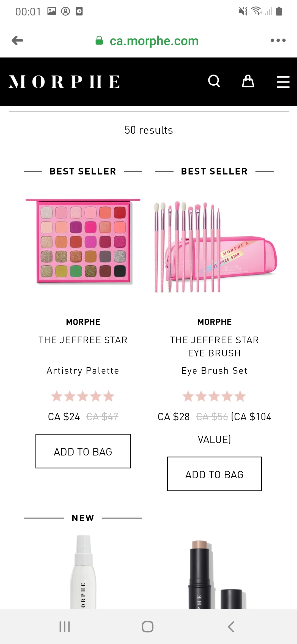
Task: Tap the pink eye brush set image
Action: coord(214,248)
